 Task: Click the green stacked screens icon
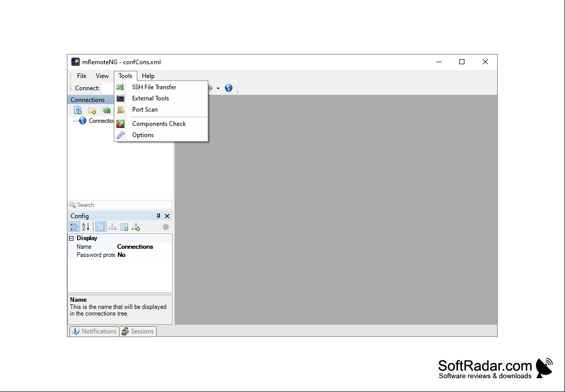[106, 110]
